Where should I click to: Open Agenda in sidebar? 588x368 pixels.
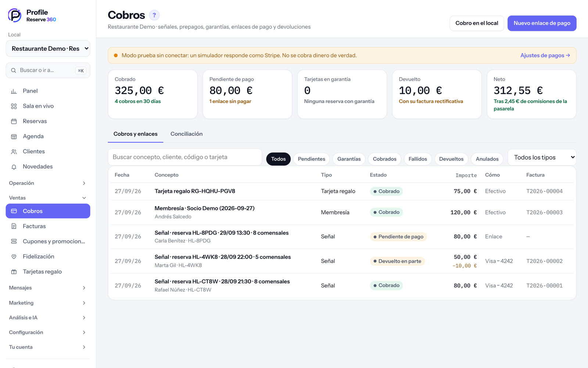pos(48,136)
